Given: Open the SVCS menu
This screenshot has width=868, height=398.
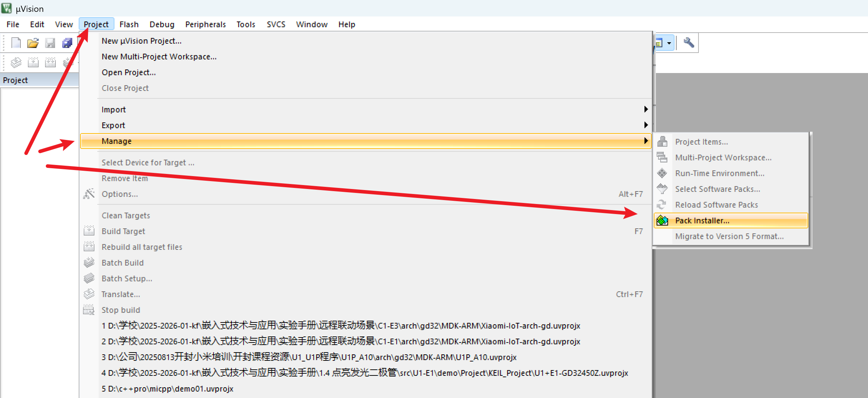Looking at the screenshot, I should coord(276,24).
